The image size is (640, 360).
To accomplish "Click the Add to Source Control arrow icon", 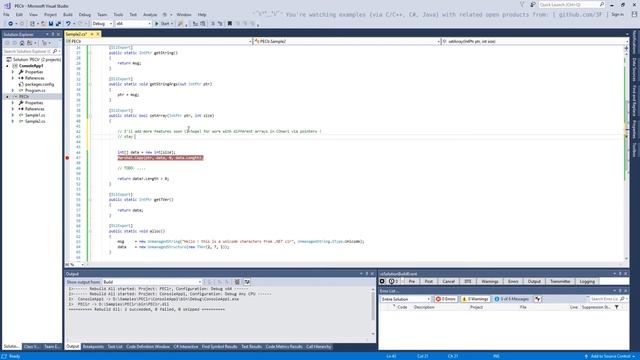I will [586, 356].
